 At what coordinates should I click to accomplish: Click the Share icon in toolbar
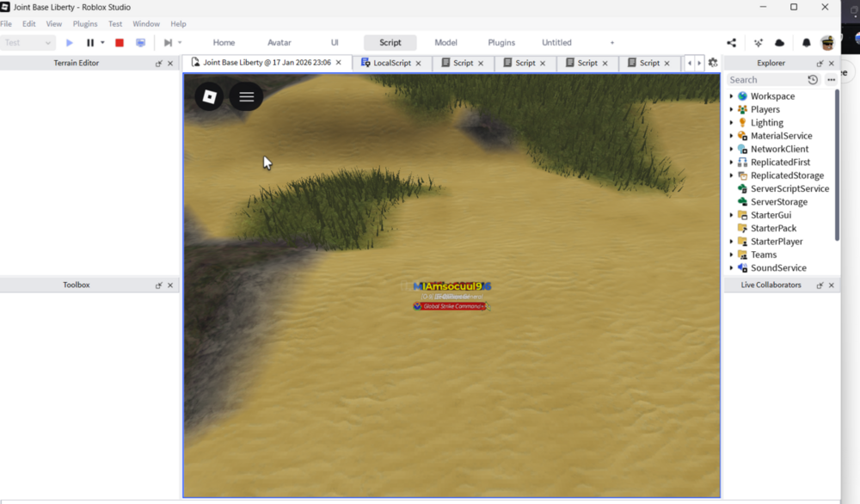(732, 43)
